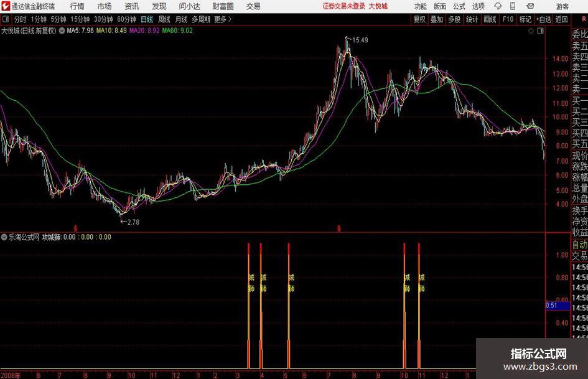
Task: Click the 城狮 signal spike near month 10
Action: 404,306
